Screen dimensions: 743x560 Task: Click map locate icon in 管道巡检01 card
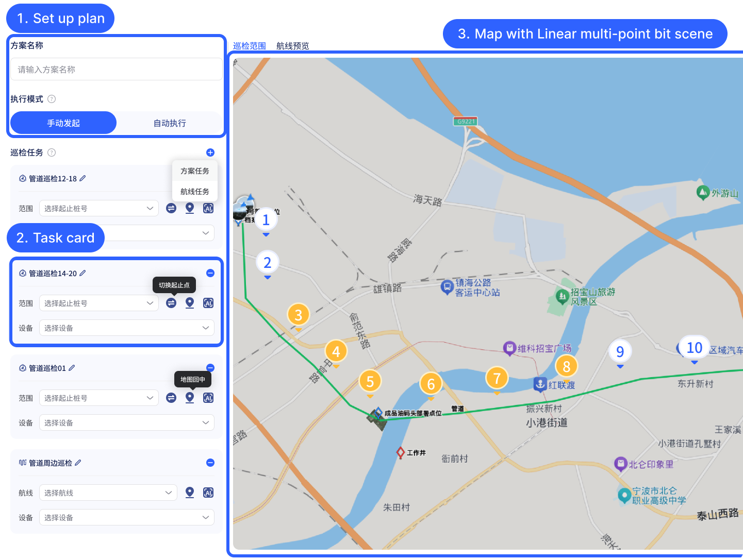[x=190, y=398]
